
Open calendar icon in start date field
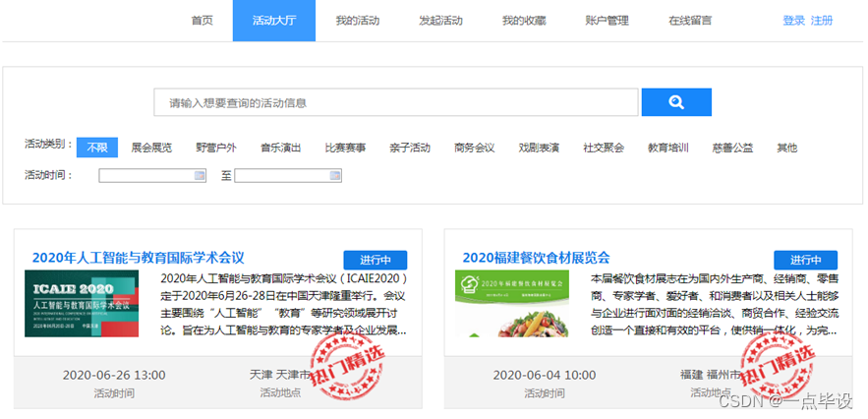(200, 176)
